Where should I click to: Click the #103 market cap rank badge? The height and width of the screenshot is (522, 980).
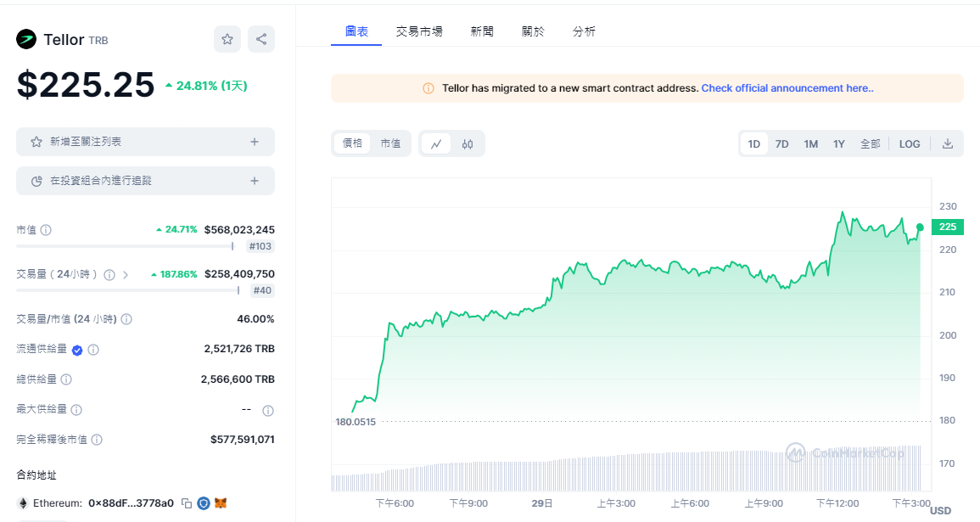[260, 246]
